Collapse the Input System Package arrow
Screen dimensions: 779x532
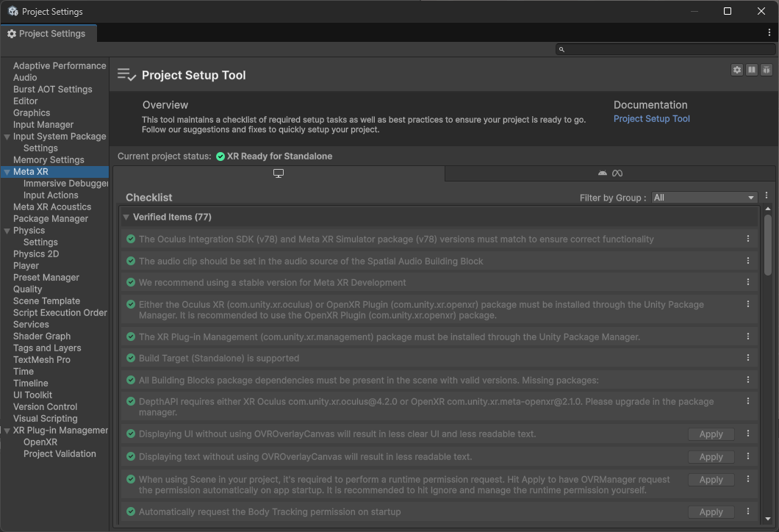(x=7, y=137)
